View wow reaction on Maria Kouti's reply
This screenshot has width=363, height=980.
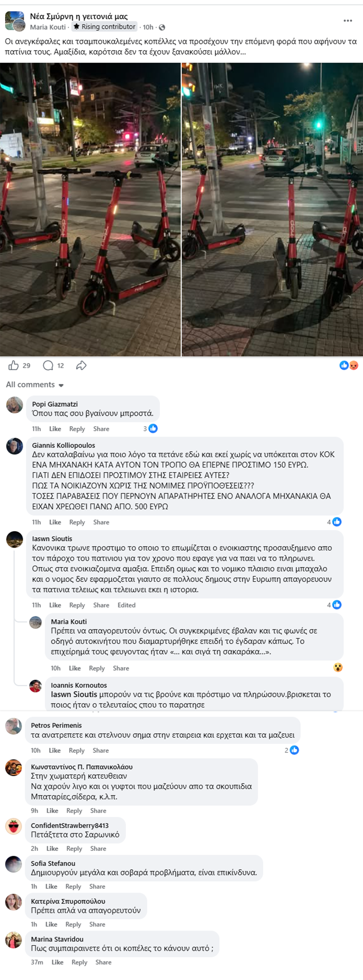337,667
